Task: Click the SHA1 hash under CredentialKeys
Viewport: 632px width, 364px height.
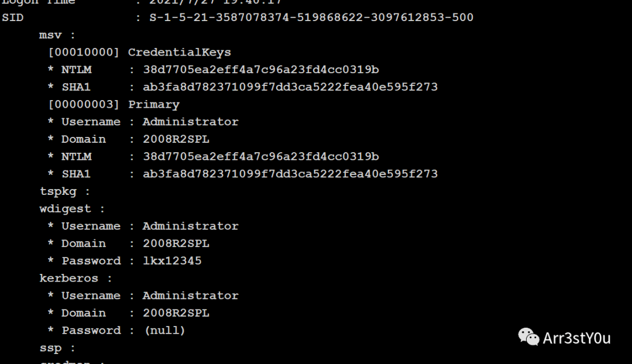Action: (x=290, y=87)
